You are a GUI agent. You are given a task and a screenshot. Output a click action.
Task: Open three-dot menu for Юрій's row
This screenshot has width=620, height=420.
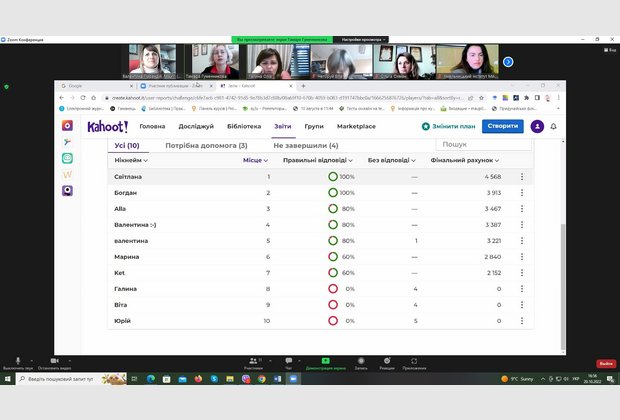pos(521,321)
